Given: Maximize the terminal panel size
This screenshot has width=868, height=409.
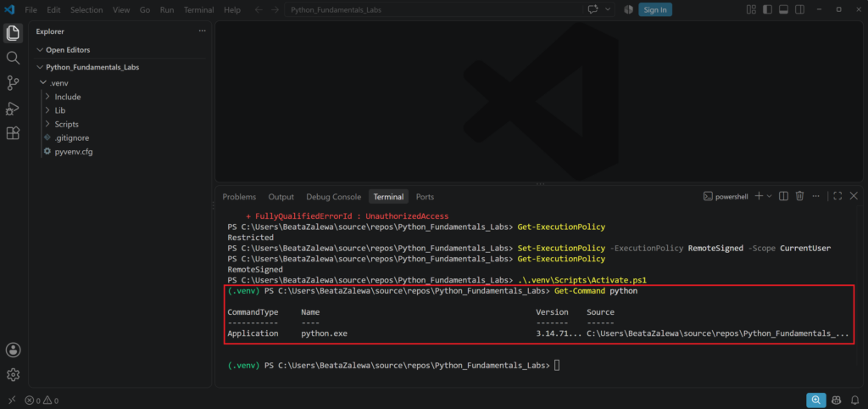Looking at the screenshot, I should coord(837,196).
